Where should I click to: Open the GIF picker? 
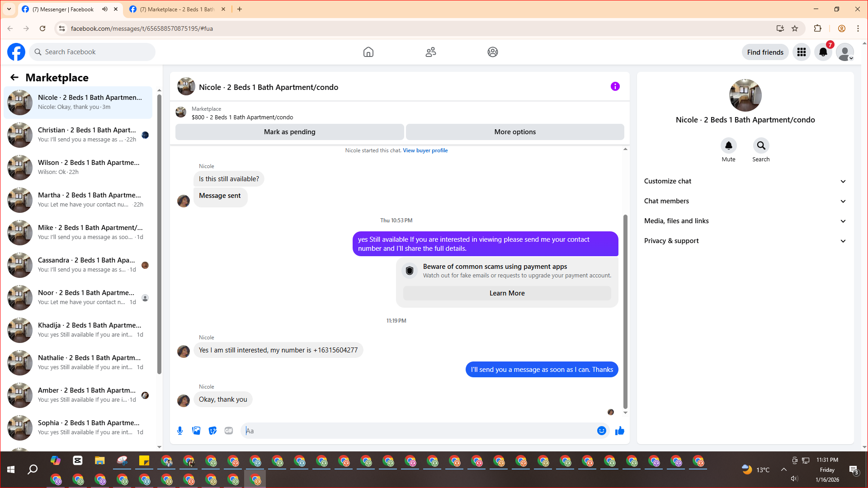point(229,431)
